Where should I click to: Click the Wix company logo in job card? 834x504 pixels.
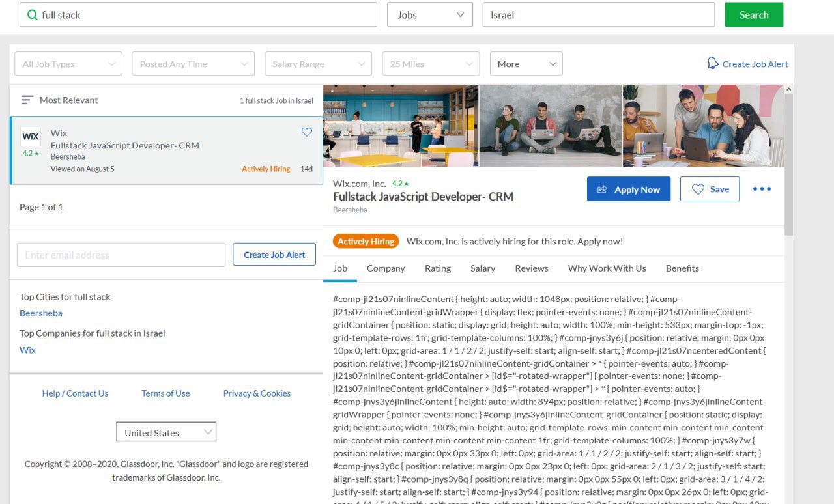(x=31, y=137)
